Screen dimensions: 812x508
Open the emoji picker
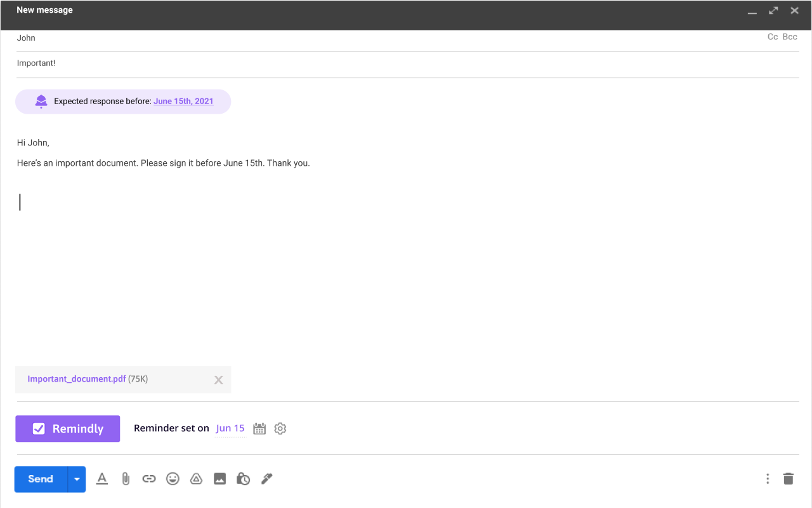173,478
